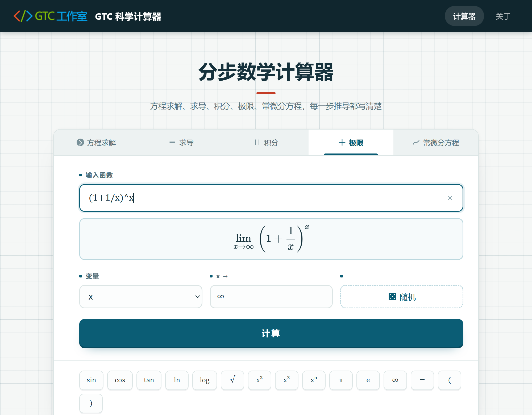Insert the π constant key
The image size is (532, 415).
(x=341, y=380)
